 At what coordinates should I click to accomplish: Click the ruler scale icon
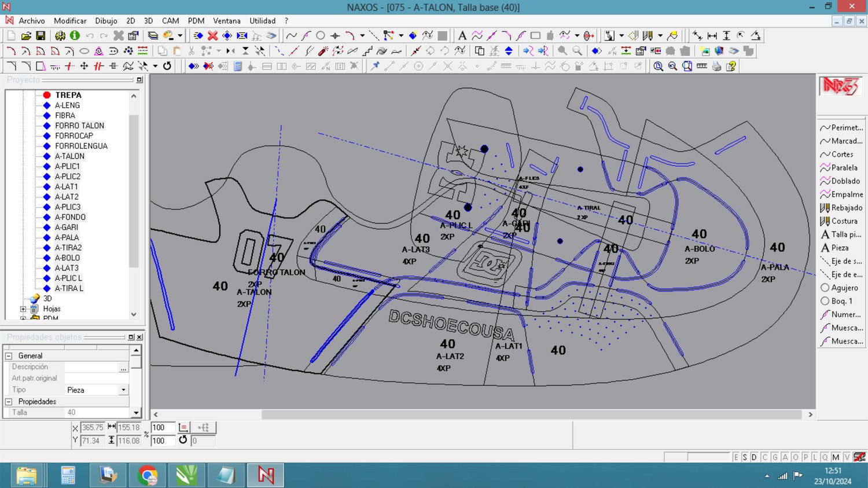click(x=701, y=66)
